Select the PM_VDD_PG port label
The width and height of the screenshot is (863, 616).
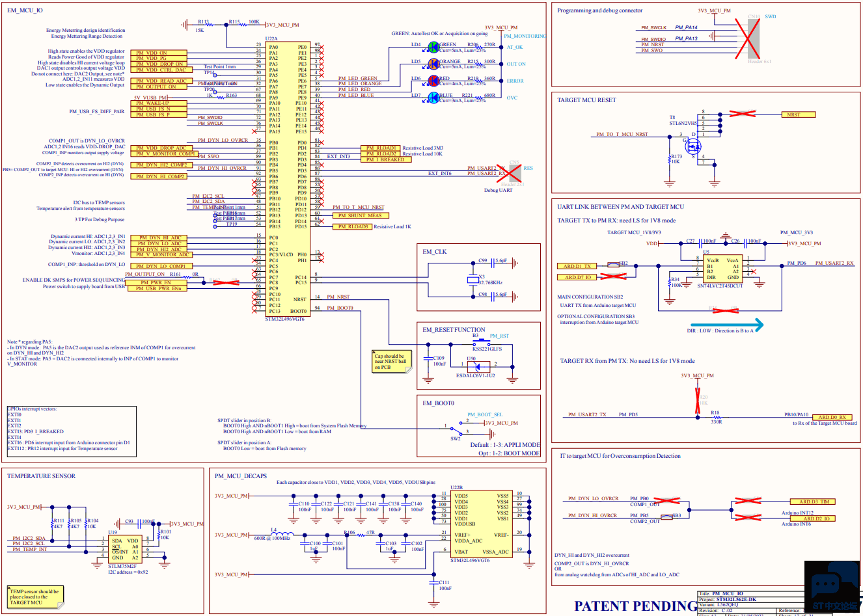coord(159,59)
